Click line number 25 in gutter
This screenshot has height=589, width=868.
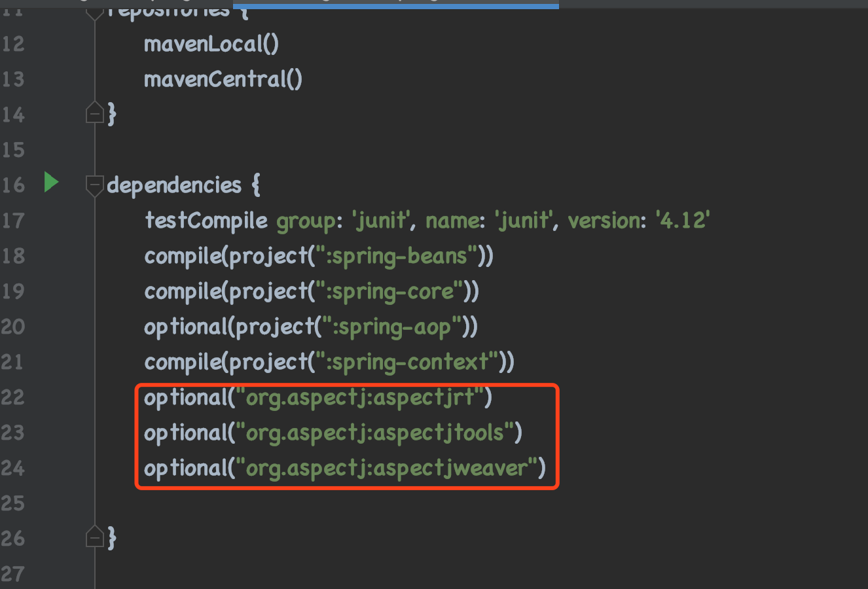[x=13, y=503]
